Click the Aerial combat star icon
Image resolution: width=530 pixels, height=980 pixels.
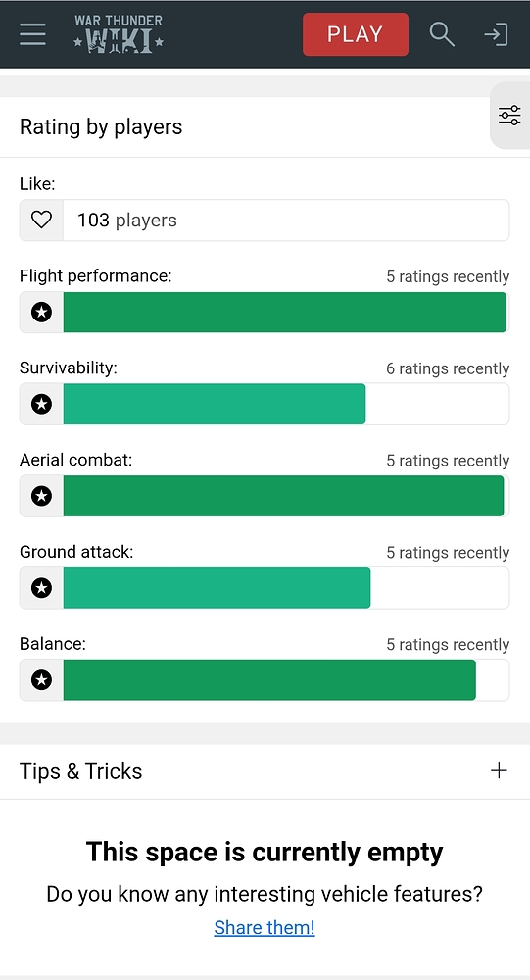click(x=41, y=496)
